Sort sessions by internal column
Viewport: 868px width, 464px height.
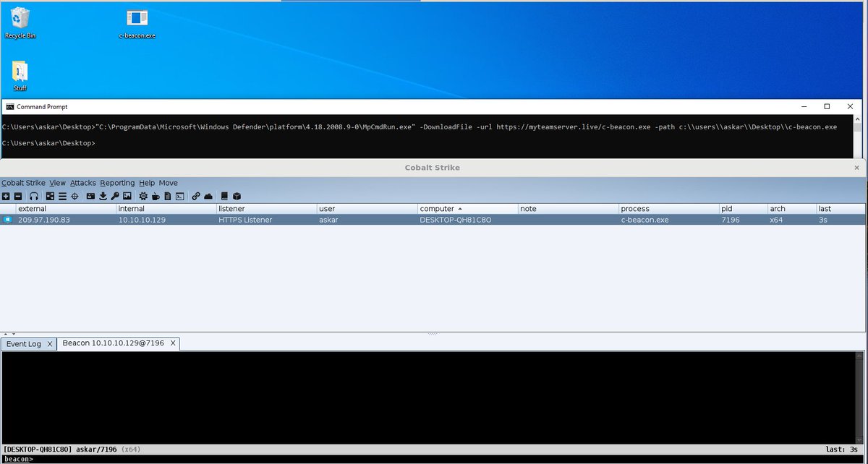click(166, 209)
